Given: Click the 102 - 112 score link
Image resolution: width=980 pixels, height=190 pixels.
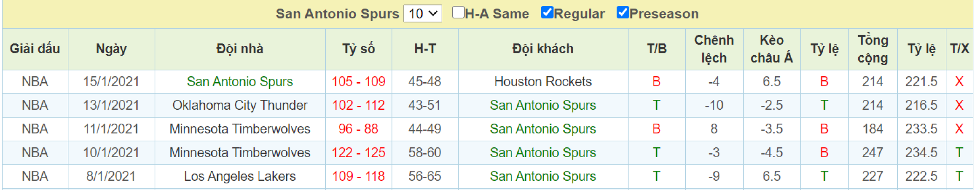Looking at the screenshot, I should tap(358, 105).
